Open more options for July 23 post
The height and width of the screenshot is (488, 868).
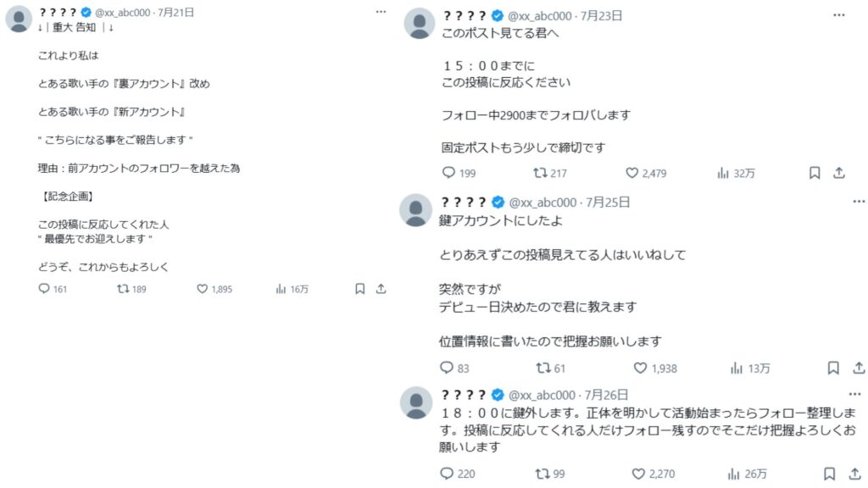[x=838, y=15]
